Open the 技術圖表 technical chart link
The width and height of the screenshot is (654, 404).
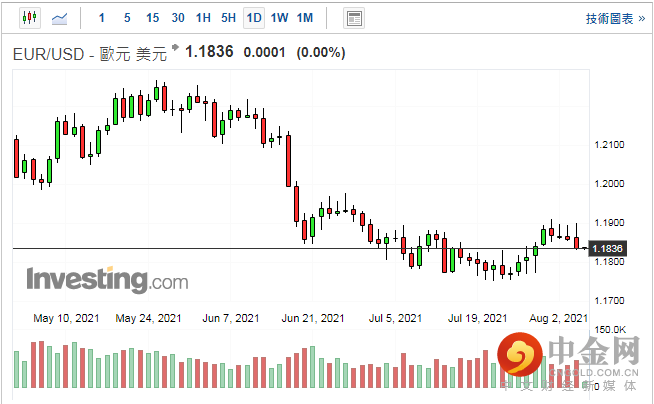click(612, 18)
